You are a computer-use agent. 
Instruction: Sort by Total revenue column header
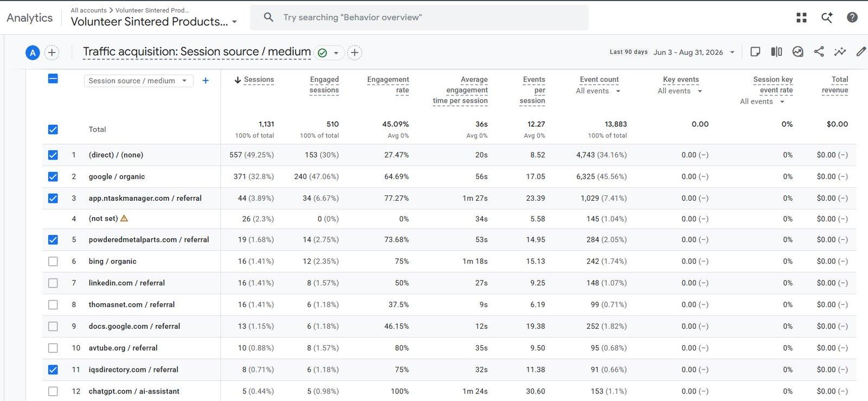click(x=835, y=85)
